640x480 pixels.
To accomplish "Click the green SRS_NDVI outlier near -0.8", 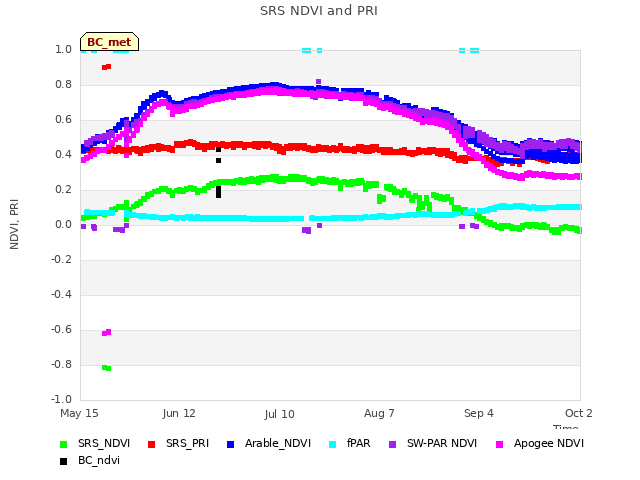I will click(107, 368).
